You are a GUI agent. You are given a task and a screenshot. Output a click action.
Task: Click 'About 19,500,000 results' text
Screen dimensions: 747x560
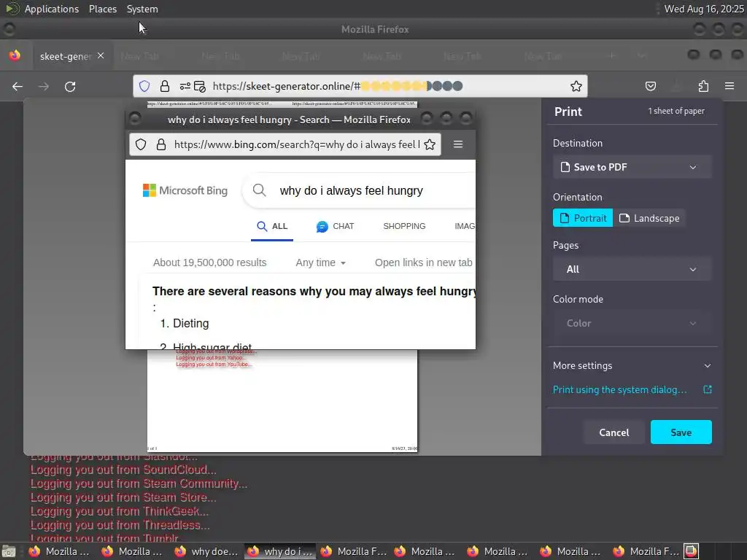click(x=209, y=262)
